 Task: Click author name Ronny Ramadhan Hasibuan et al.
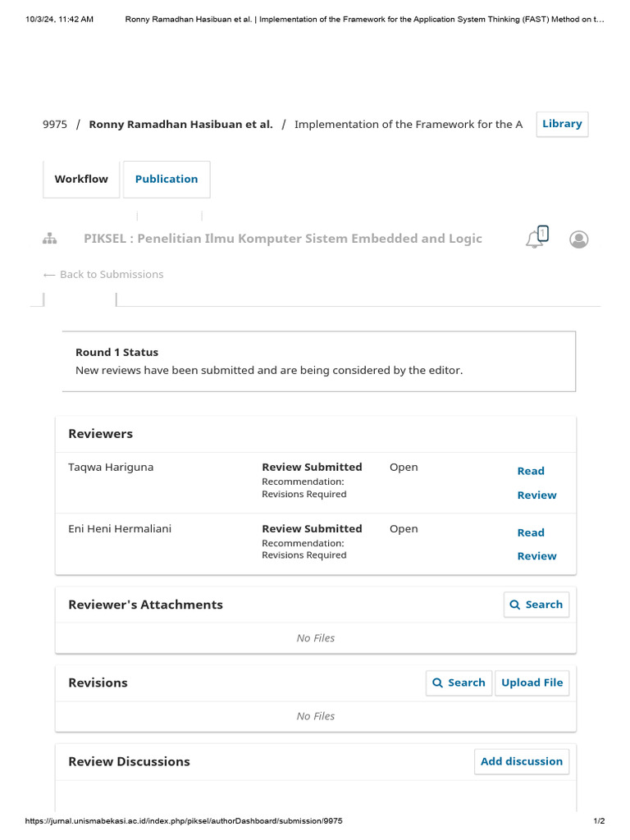(180, 125)
